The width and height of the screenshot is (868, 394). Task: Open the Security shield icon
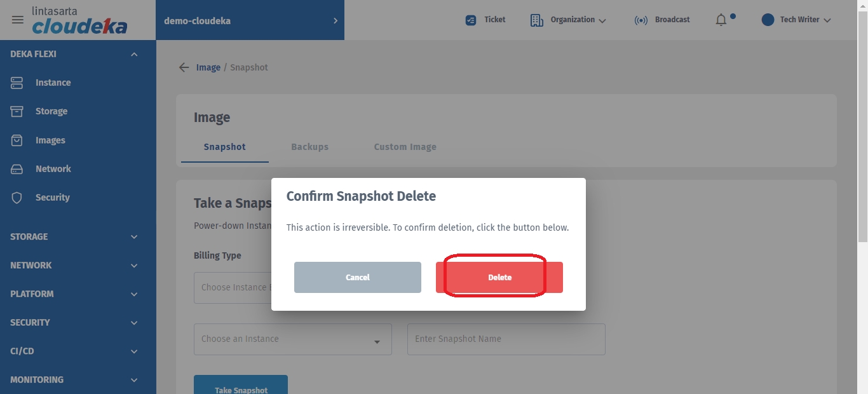[17, 198]
